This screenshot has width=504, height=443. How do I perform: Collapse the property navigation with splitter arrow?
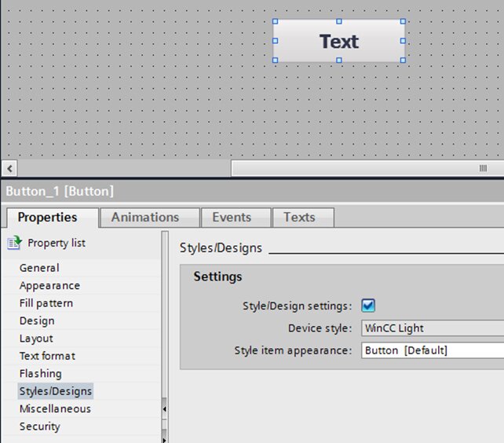(164, 409)
